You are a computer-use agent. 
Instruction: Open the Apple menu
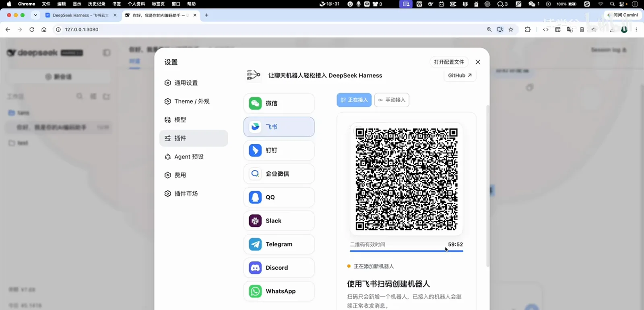9,4
